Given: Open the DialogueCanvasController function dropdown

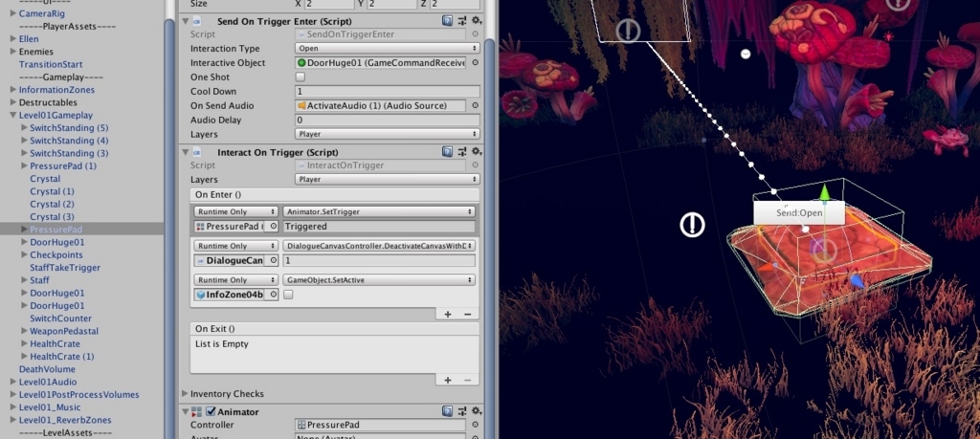Looking at the screenshot, I should tap(379, 246).
